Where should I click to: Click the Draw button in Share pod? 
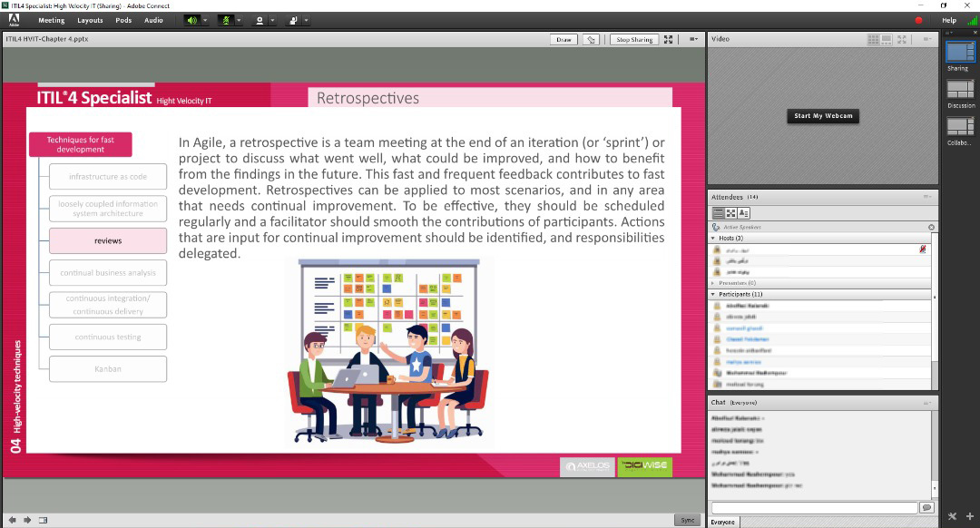coord(563,39)
